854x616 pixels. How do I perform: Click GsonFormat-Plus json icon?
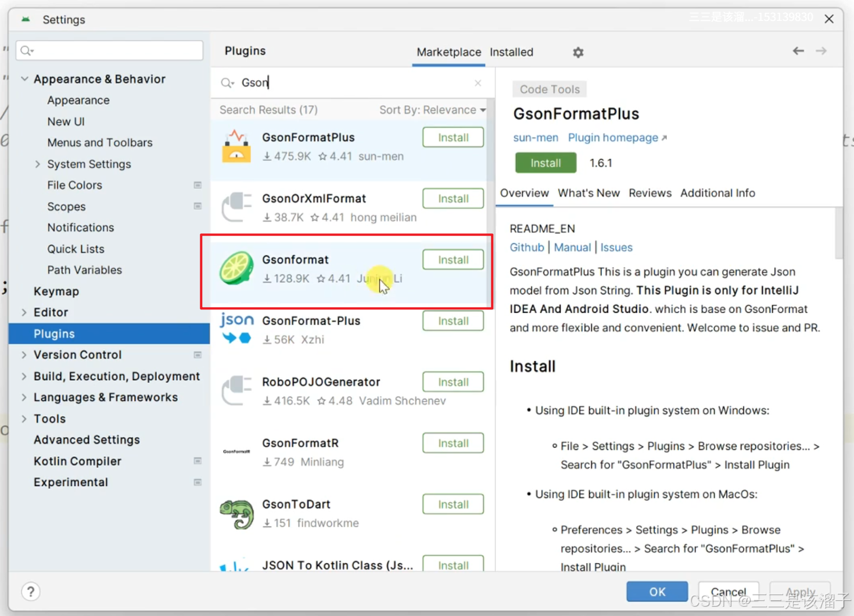tap(236, 329)
